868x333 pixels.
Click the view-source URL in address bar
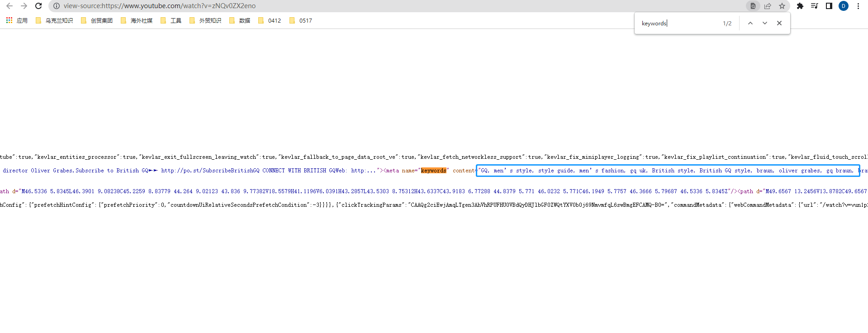pos(160,6)
